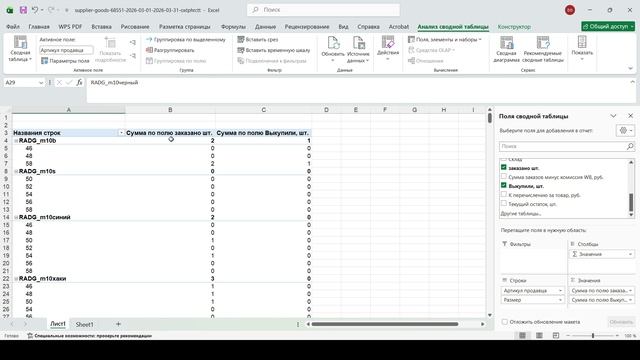Switch to the Конструктор tab
The height and width of the screenshot is (360, 640).
pyautogui.click(x=514, y=27)
